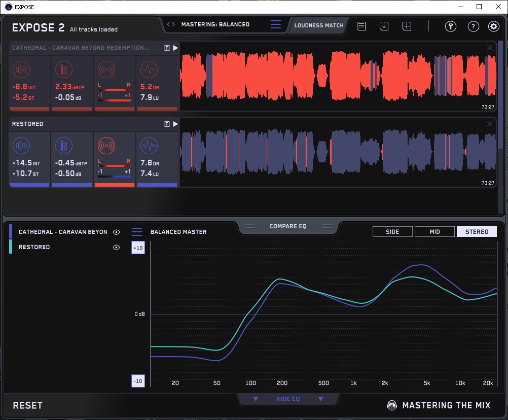Open the settings gear icon
The image size is (508, 420).
(493, 26)
